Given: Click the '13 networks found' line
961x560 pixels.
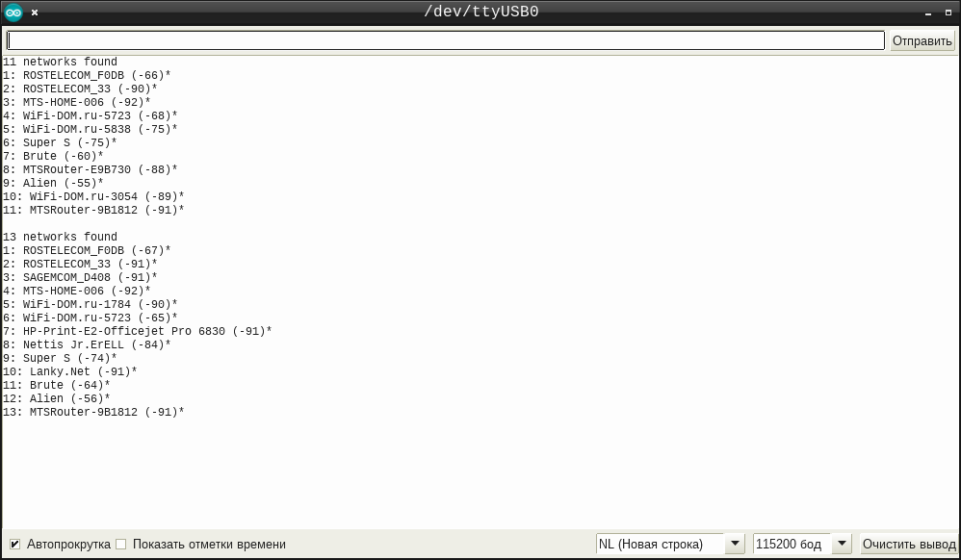Looking at the screenshot, I should click(60, 237).
